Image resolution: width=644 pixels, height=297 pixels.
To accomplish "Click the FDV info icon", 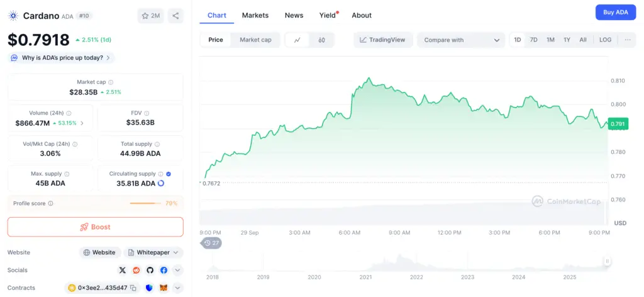I will [147, 113].
